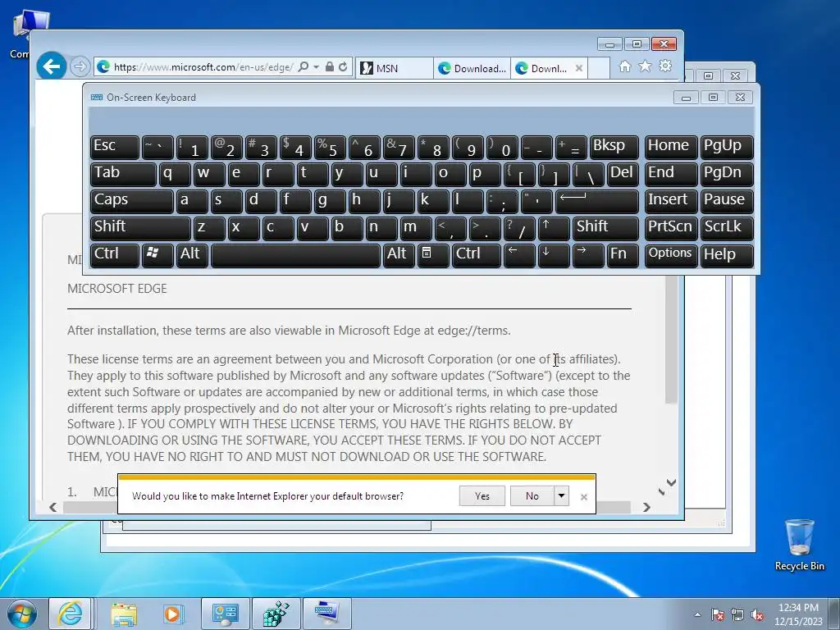This screenshot has height=630, width=840.
Task: Open a new blank tab in IE
Action: click(599, 68)
